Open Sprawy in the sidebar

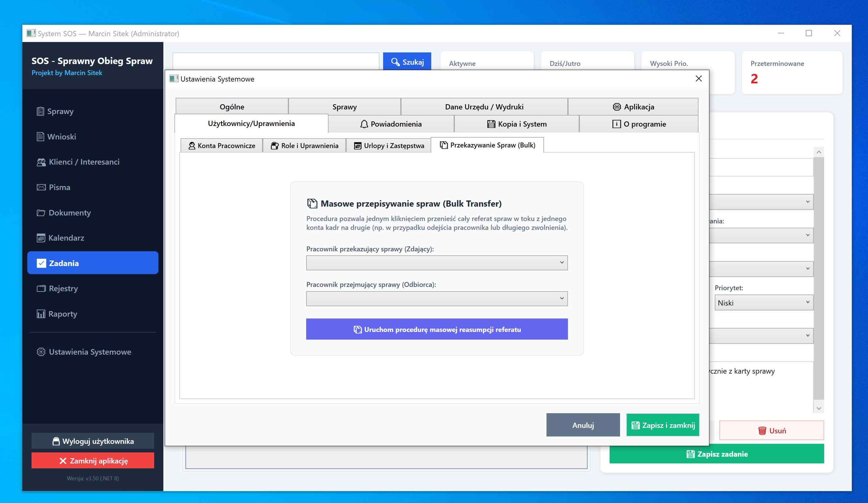coord(93,111)
